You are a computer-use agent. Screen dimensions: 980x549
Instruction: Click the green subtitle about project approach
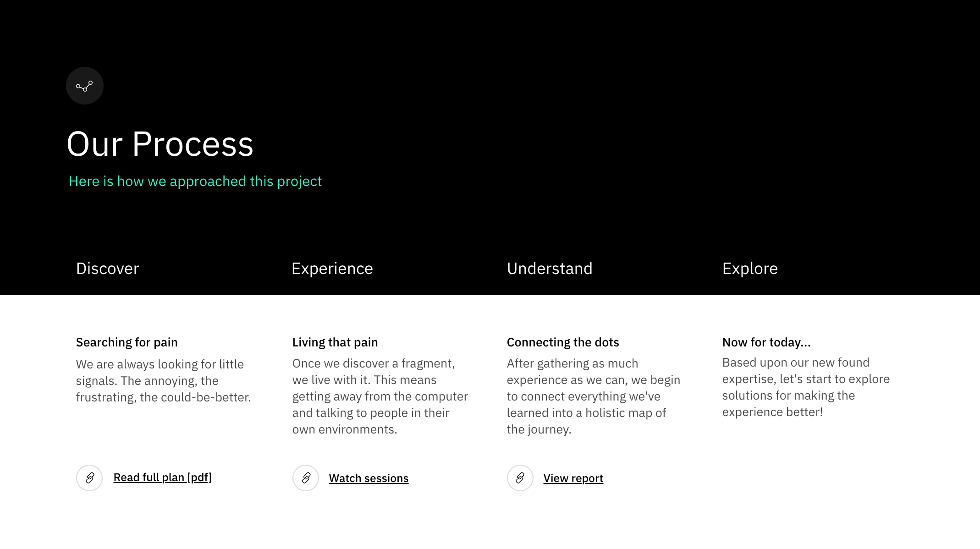[195, 181]
